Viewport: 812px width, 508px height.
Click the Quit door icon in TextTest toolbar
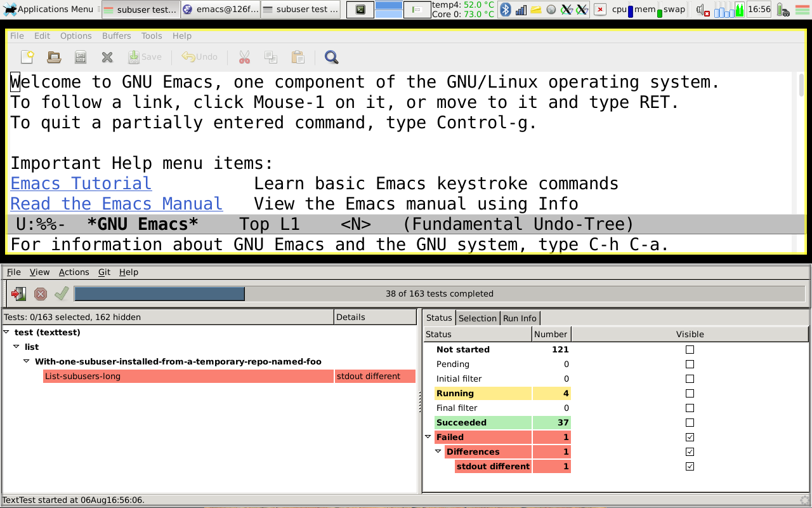tap(19, 293)
